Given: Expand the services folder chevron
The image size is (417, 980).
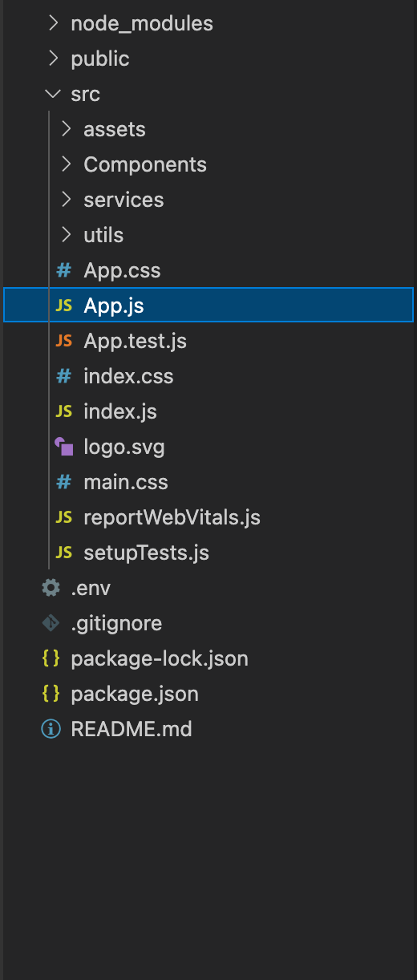Looking at the screenshot, I should click(66, 200).
